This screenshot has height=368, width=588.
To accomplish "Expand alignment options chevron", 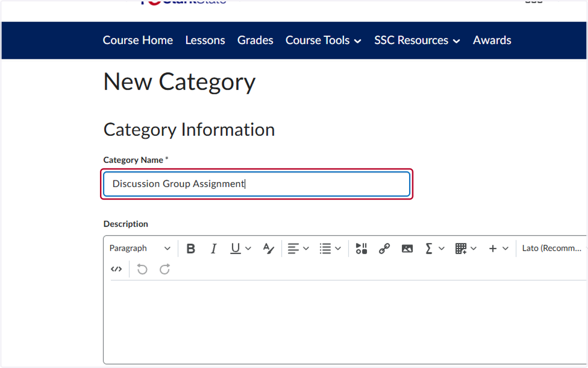I will pyautogui.click(x=306, y=249).
